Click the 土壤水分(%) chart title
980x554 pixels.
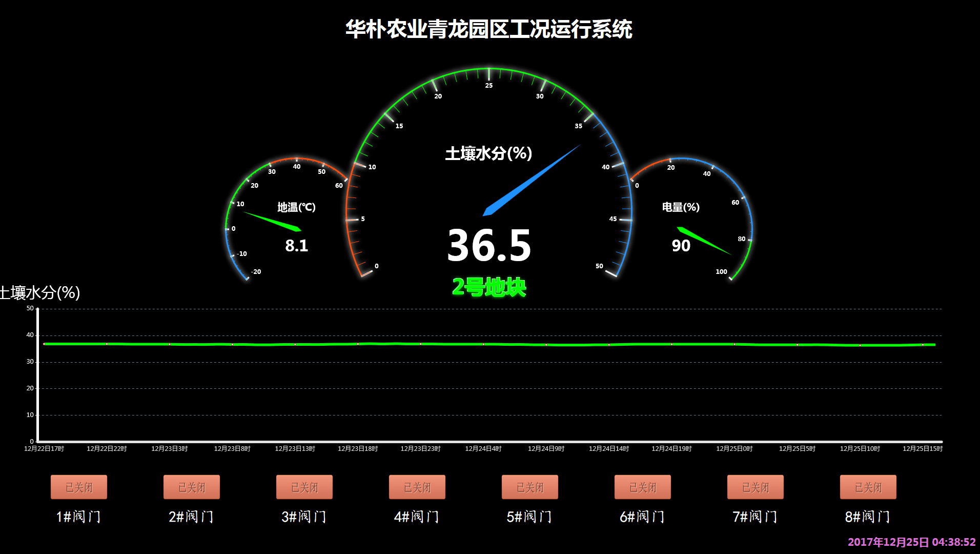40,292
